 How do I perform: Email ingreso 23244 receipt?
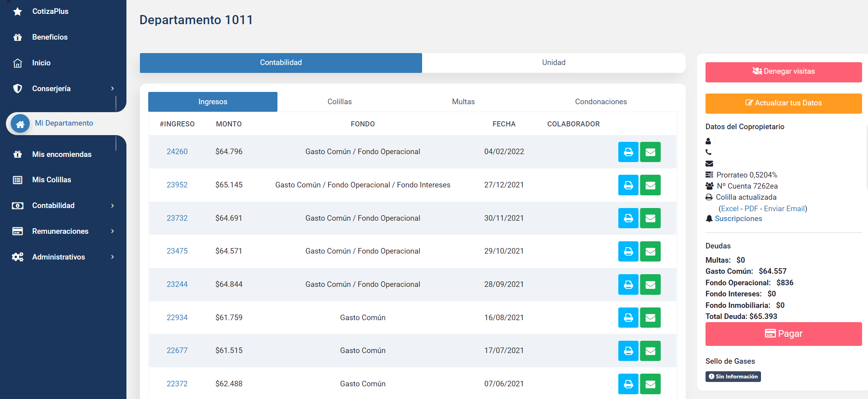(x=650, y=284)
